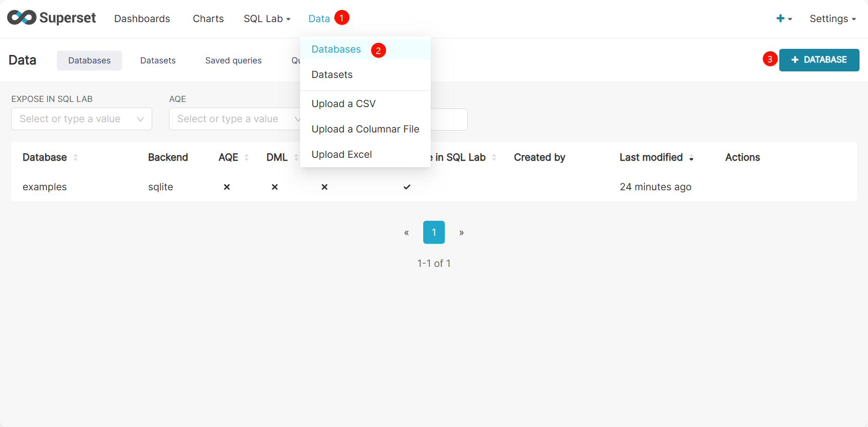Switch to the Datasets tab
Screen dimensions: 868x427
tap(158, 61)
